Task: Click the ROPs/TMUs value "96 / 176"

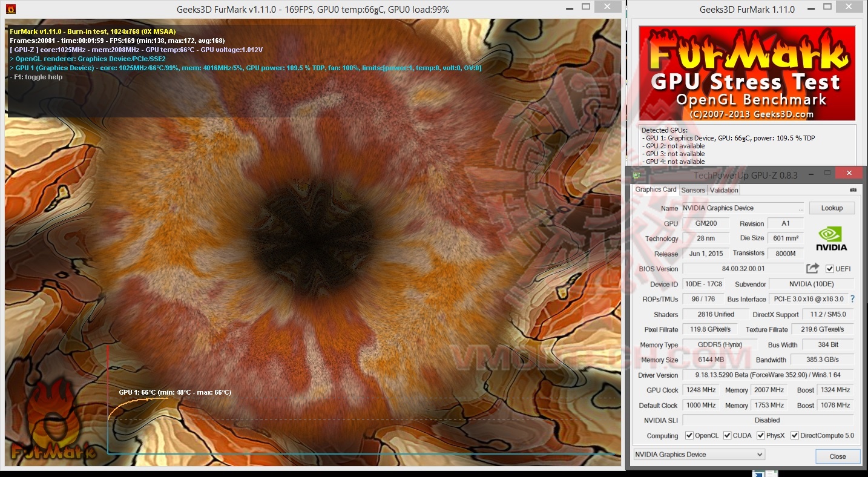Action: (x=703, y=299)
